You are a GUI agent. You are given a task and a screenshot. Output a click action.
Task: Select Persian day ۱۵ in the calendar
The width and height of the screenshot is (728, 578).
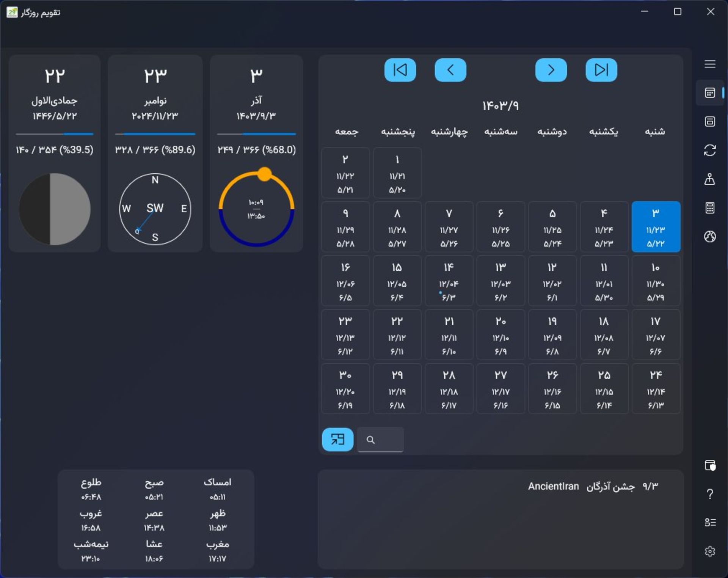pyautogui.click(x=397, y=281)
